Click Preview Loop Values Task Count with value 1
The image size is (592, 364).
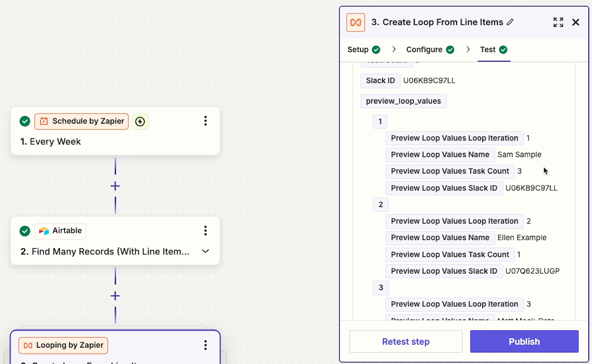pyautogui.click(x=450, y=254)
